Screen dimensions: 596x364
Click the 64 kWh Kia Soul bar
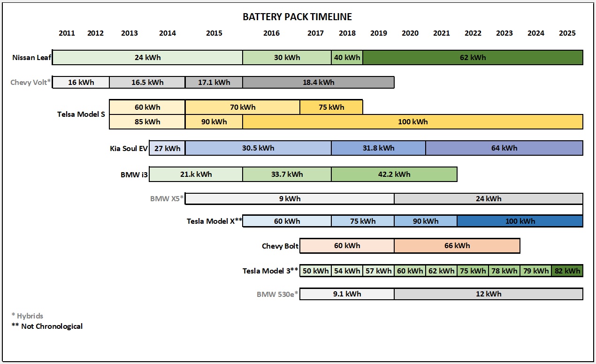click(504, 148)
